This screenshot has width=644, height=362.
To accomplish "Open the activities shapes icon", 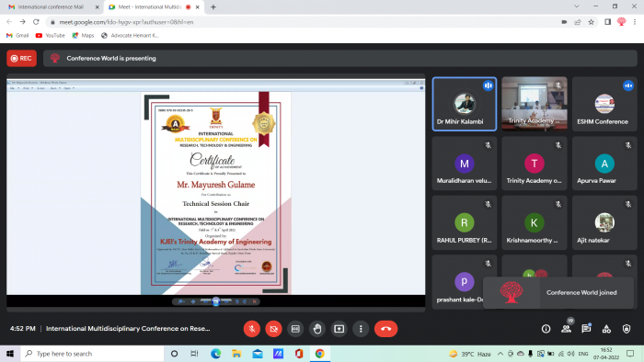I will point(606,329).
